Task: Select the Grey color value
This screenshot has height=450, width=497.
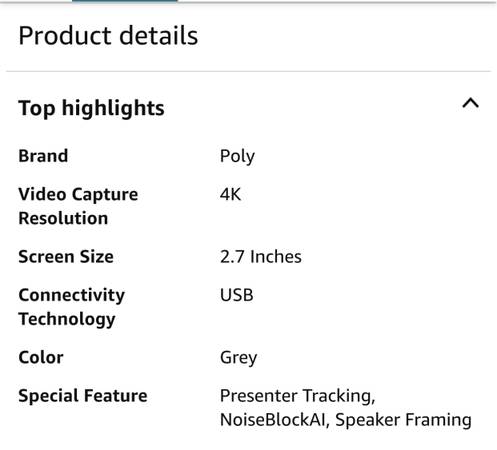Action: (x=239, y=358)
